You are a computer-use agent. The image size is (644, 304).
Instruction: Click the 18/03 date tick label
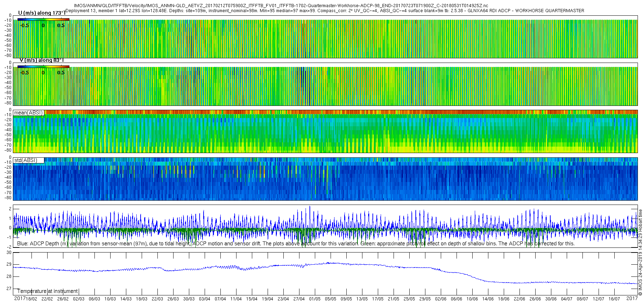(x=142, y=299)
